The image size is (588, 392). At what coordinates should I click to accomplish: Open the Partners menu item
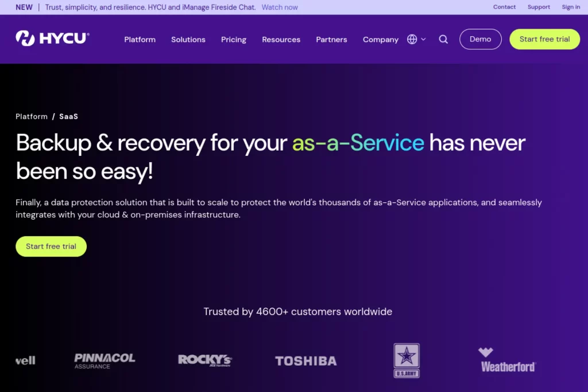click(x=331, y=40)
